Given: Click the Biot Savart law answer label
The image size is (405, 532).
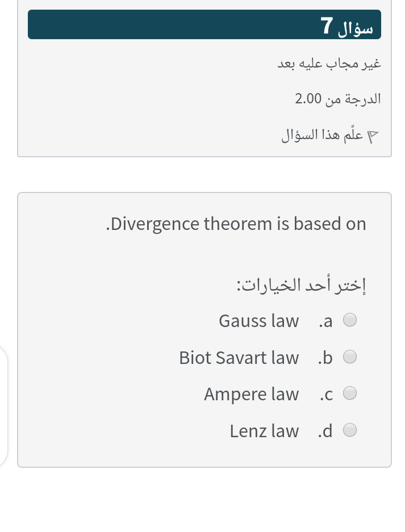Looking at the screenshot, I should 239,358.
